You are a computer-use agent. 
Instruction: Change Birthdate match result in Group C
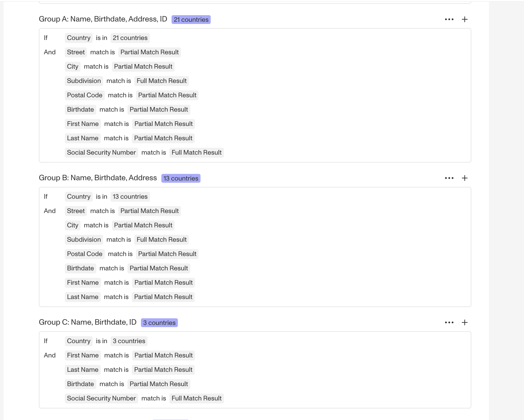[159, 384]
